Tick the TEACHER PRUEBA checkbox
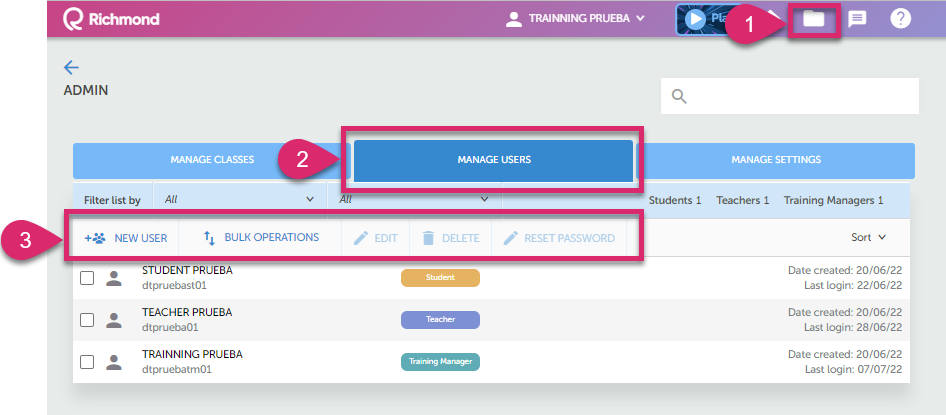 [x=87, y=320]
